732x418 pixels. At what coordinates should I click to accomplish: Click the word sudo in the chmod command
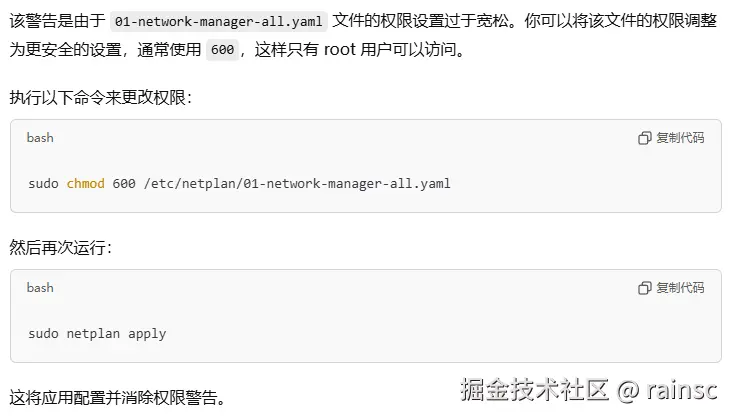(43, 183)
